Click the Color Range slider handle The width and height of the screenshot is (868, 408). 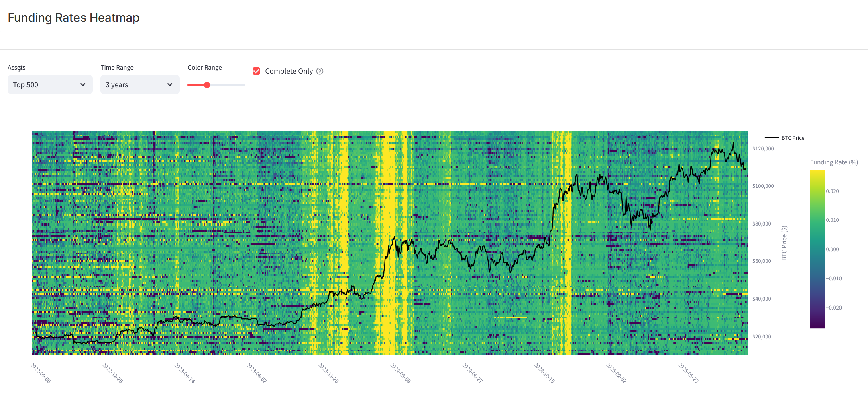tap(207, 85)
